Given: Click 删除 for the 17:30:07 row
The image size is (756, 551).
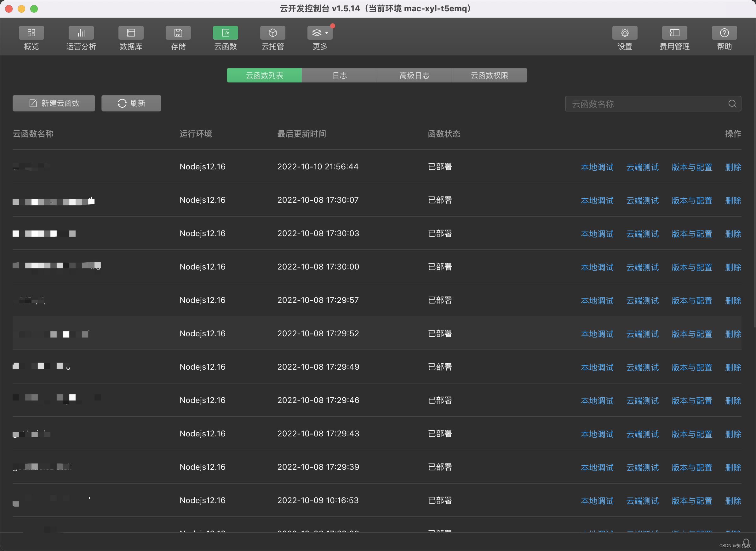Looking at the screenshot, I should click(733, 201).
